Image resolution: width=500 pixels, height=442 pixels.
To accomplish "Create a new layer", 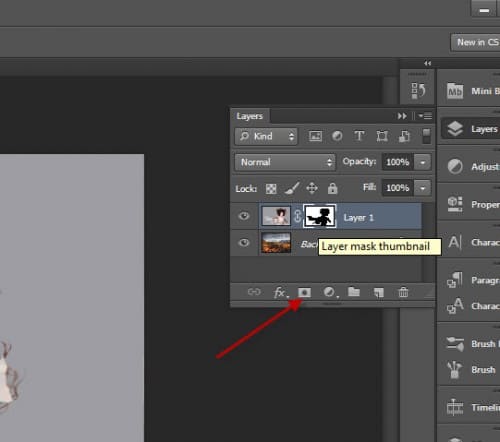I will [x=379, y=293].
